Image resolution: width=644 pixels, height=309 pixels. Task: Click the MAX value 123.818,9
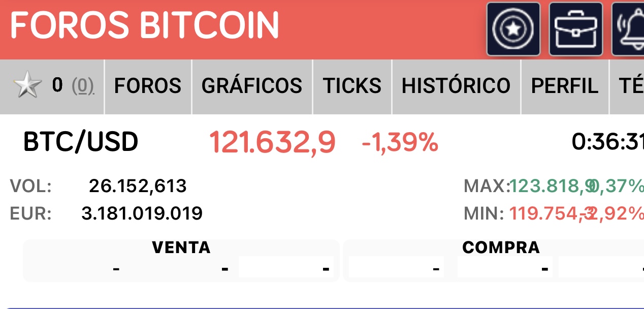click(x=550, y=187)
